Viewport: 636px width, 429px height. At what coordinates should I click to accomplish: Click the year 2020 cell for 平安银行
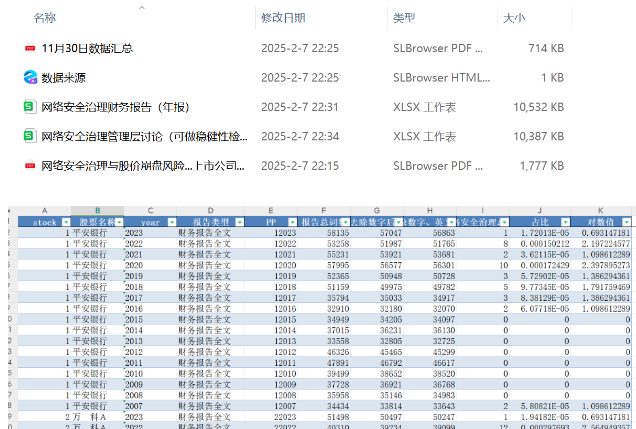pos(150,265)
